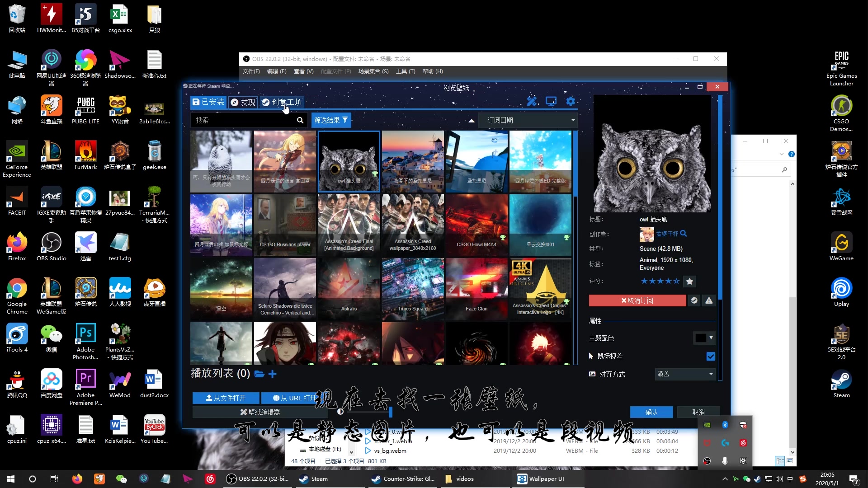Open OBS Studio desktop shortcut

[52, 247]
